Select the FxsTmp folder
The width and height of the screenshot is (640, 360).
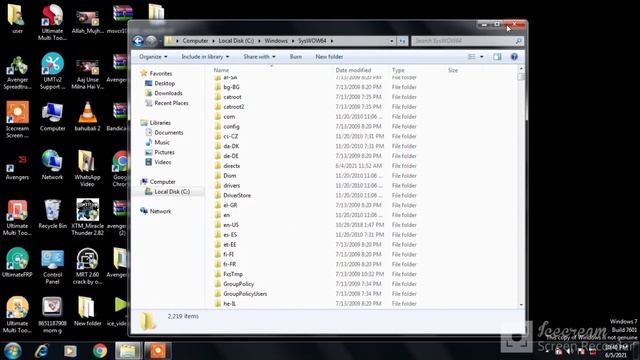coord(229,274)
